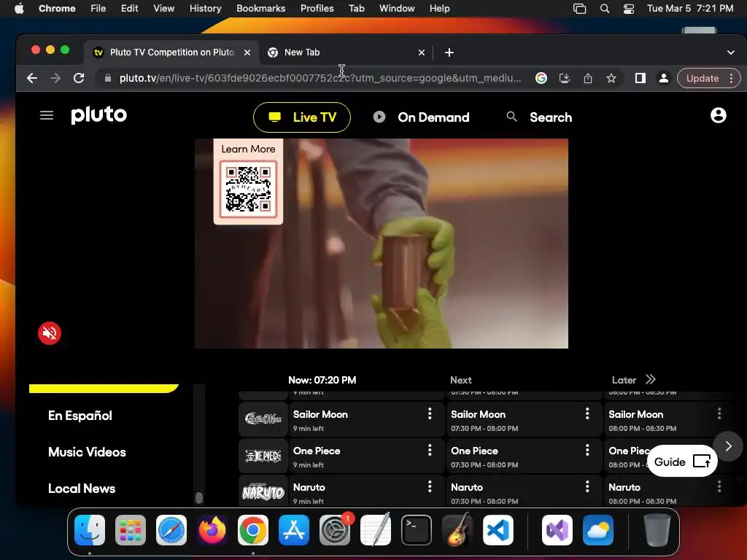Open Chrome profile avatar
This screenshot has width=747, height=560.
click(664, 78)
